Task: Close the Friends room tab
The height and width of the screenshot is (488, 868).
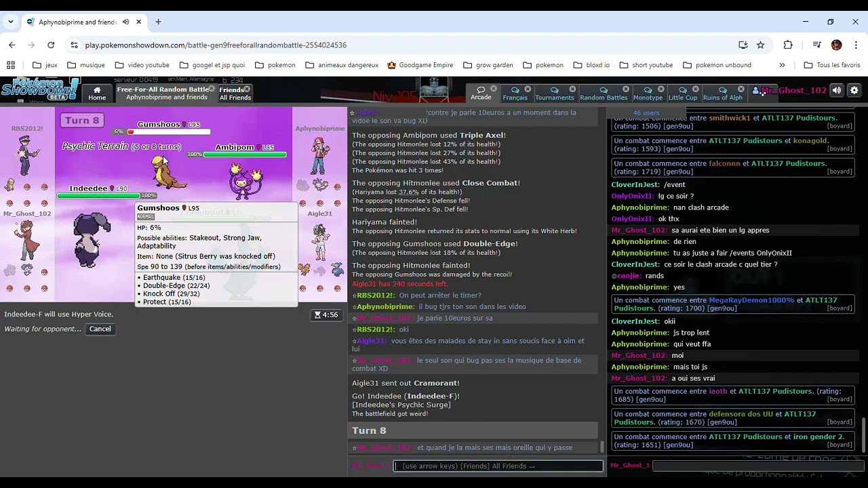Action: (x=247, y=89)
